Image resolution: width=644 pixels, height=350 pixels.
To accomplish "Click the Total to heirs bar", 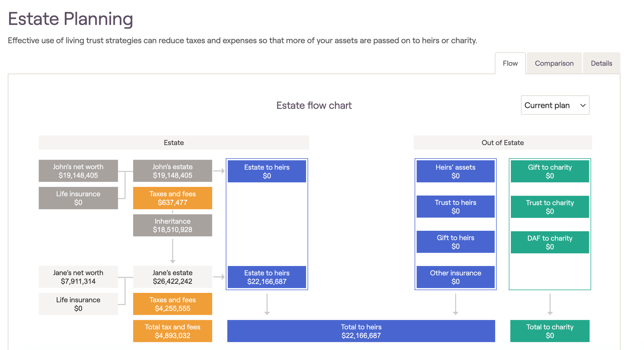I will click(361, 331).
